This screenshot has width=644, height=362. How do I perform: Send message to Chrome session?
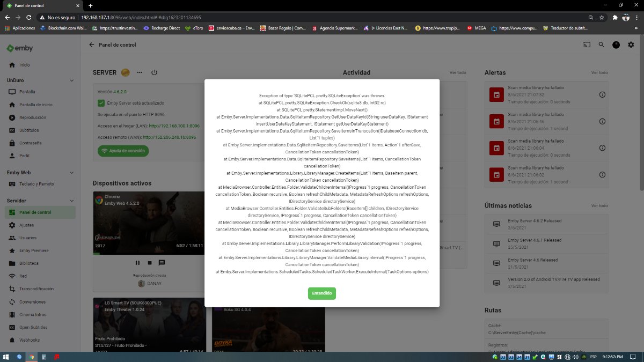162,263
